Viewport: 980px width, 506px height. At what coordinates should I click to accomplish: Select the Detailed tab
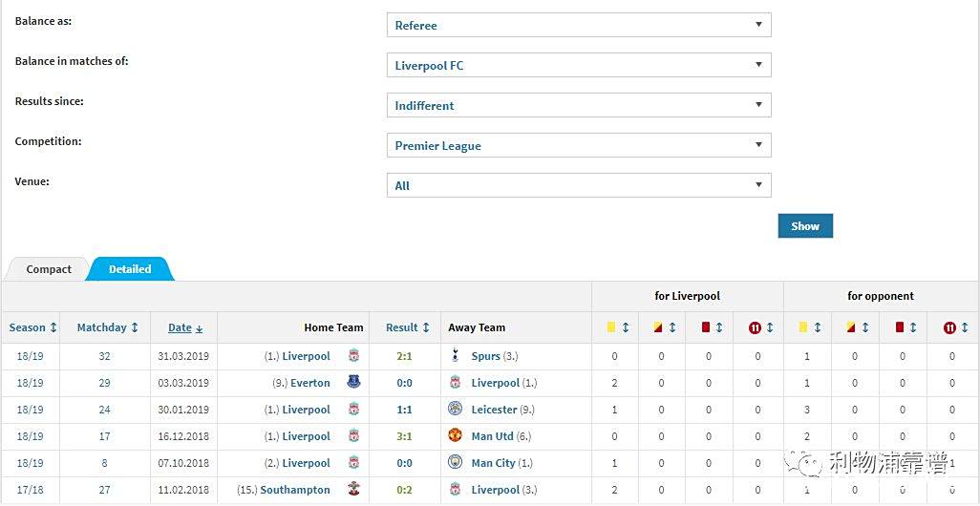tap(130, 269)
